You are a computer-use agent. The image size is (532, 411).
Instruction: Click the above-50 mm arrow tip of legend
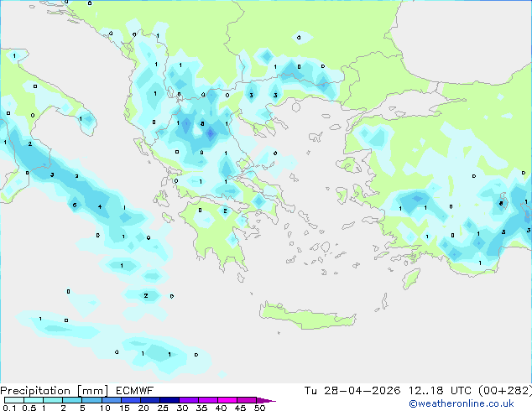266,400
